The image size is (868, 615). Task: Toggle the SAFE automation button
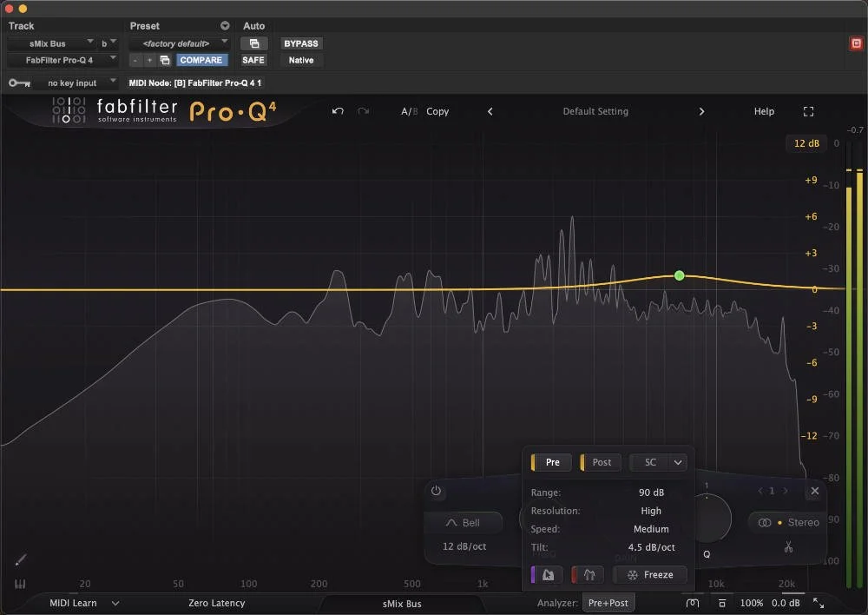coord(253,60)
